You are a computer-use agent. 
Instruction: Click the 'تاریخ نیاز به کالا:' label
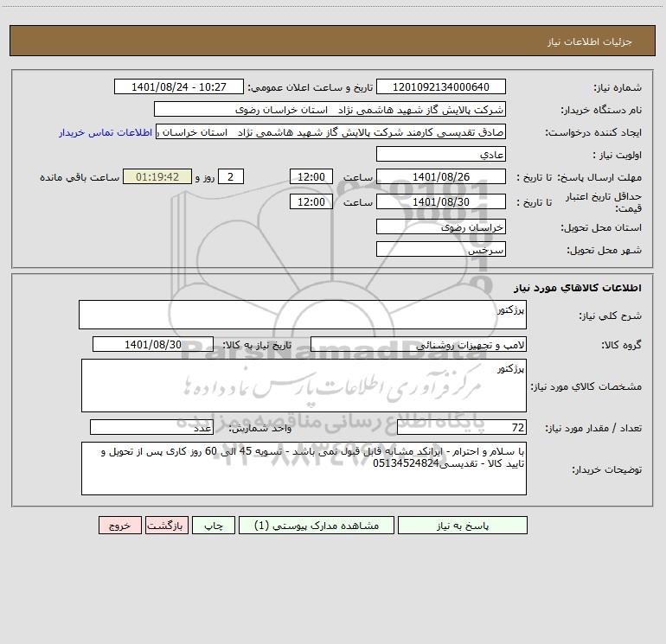(257, 346)
